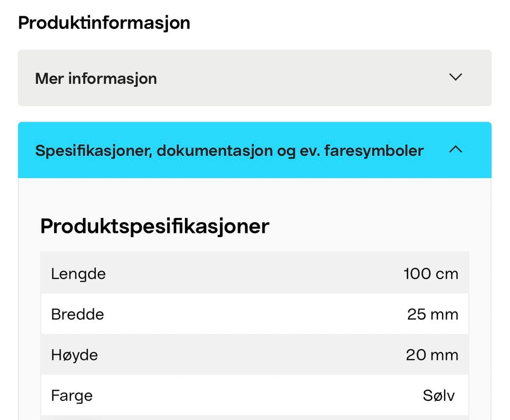Click the Farge label
Image resolution: width=510 pixels, height=420 pixels.
(72, 396)
